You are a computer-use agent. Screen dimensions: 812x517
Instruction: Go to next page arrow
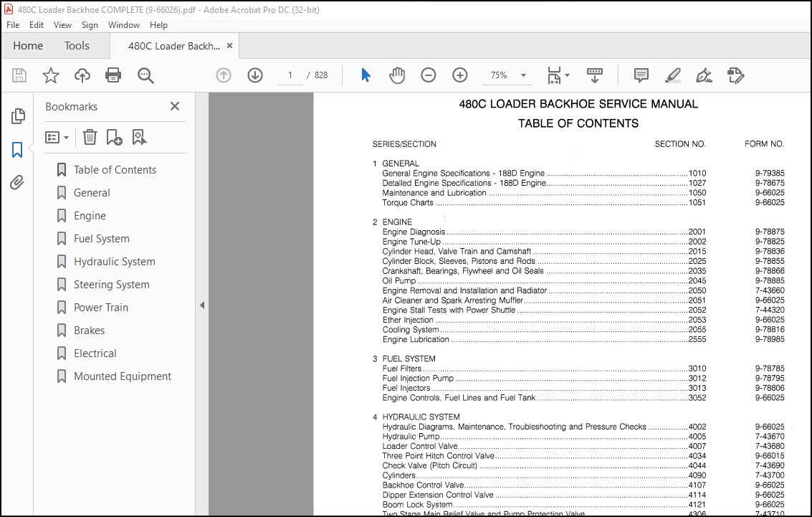(255, 75)
